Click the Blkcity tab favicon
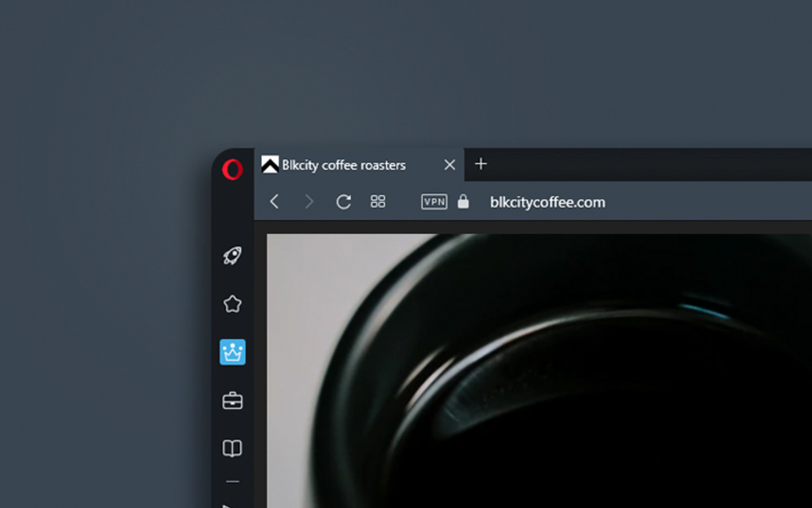812x508 pixels. [x=270, y=165]
